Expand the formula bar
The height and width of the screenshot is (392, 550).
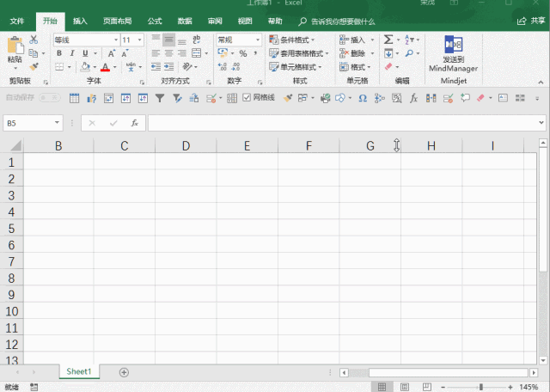pyautogui.click(x=541, y=123)
